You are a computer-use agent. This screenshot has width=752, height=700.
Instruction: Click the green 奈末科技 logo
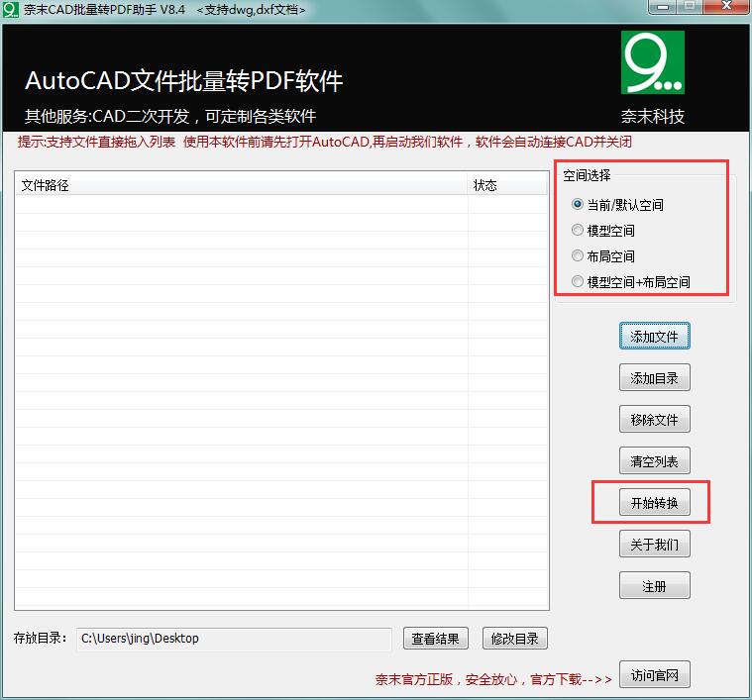pos(653,62)
